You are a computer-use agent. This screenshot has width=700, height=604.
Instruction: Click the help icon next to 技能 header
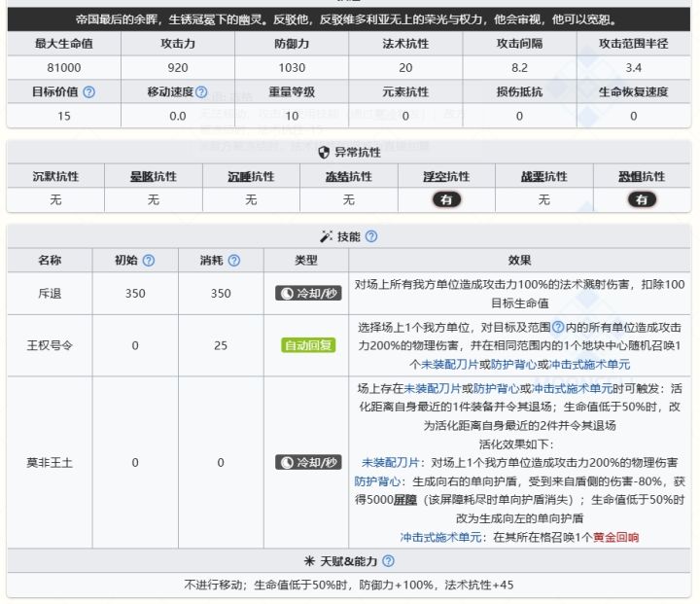371,236
